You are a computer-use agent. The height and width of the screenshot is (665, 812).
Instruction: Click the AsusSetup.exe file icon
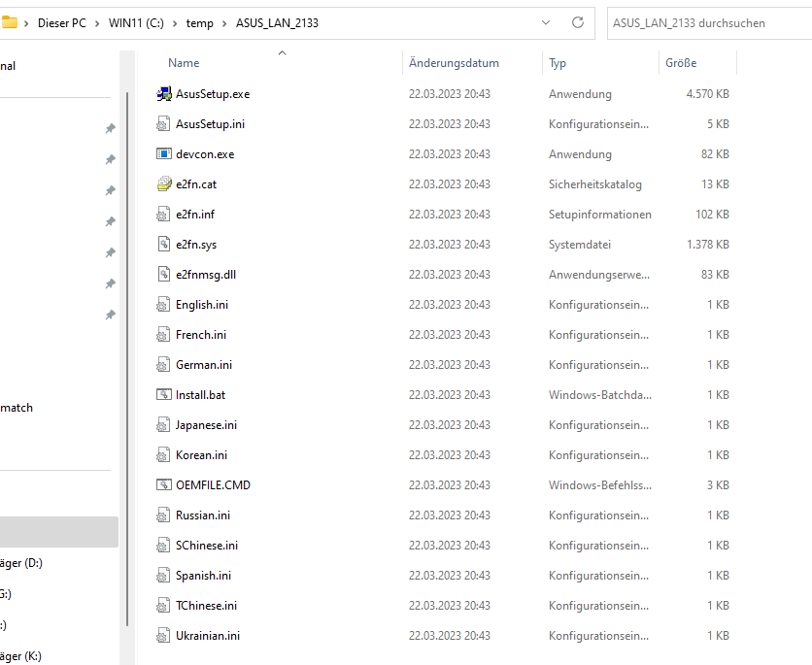(x=163, y=93)
